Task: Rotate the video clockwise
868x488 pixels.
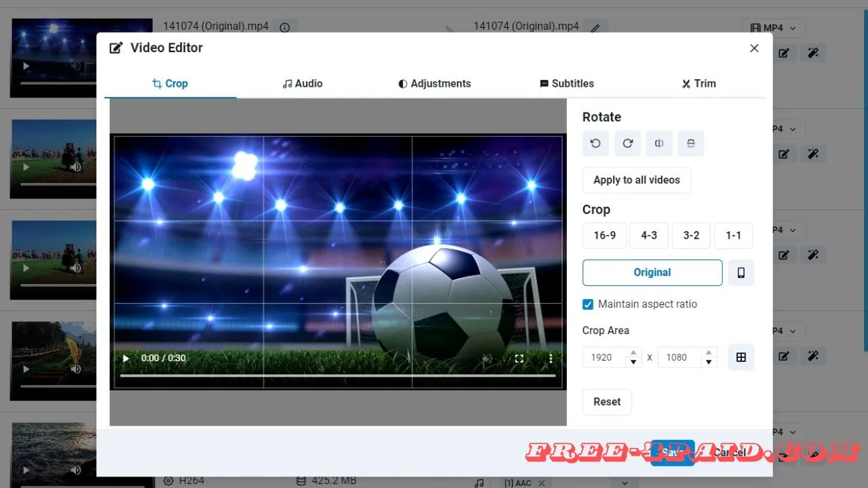Action: click(627, 143)
